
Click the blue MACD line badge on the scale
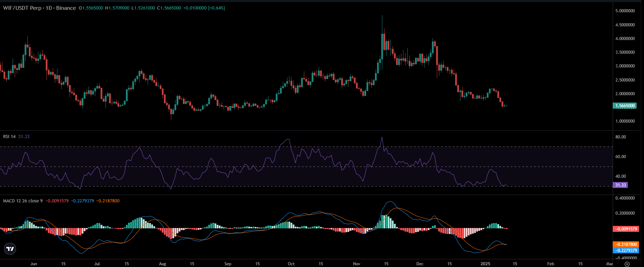tap(625, 250)
